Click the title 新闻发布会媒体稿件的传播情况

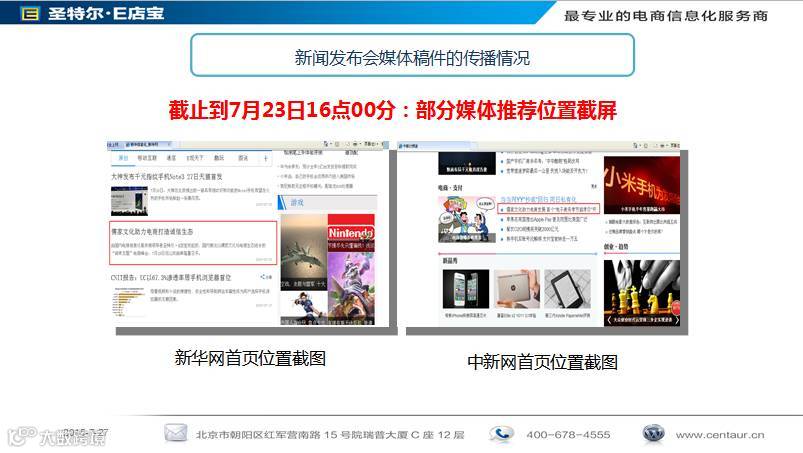tap(412, 58)
